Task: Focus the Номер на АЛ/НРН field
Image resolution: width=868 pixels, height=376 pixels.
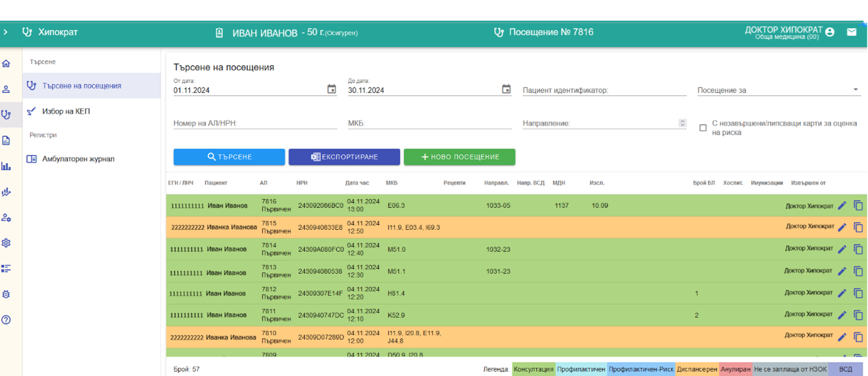Action: pyautogui.click(x=255, y=123)
